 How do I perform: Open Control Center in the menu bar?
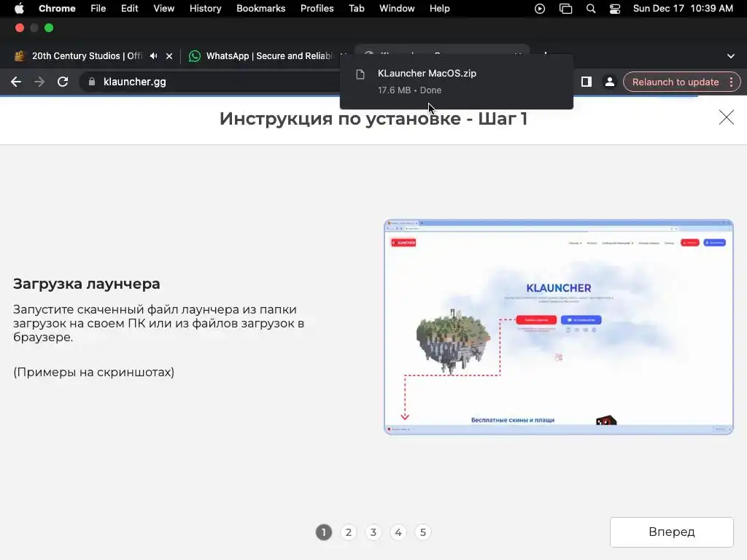614,9
